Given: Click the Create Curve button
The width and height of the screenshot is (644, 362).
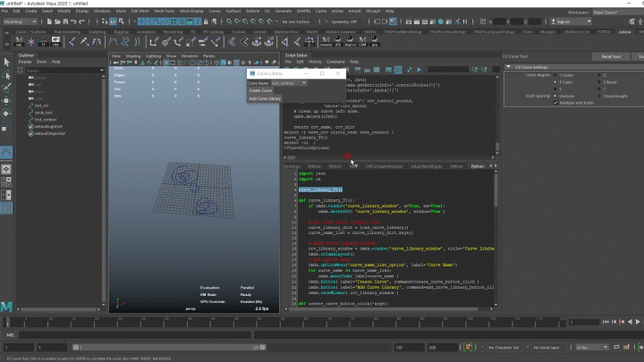Looking at the screenshot, I should pos(260,90).
